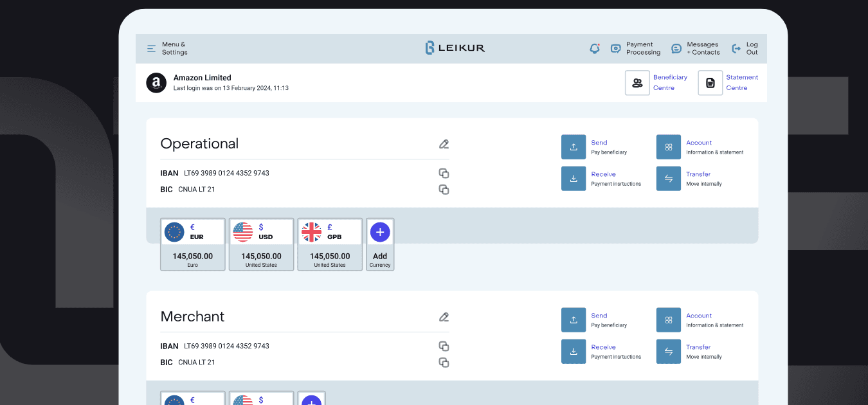Click the Operational account edit pencil icon

pyautogui.click(x=444, y=144)
